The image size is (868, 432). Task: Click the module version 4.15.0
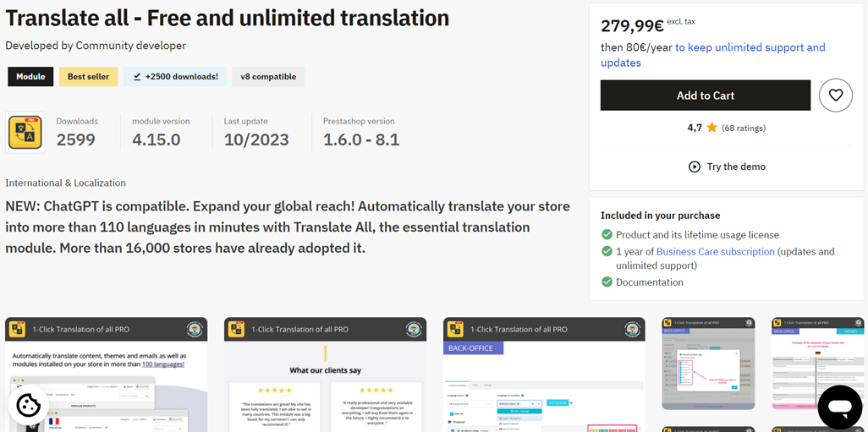click(157, 140)
